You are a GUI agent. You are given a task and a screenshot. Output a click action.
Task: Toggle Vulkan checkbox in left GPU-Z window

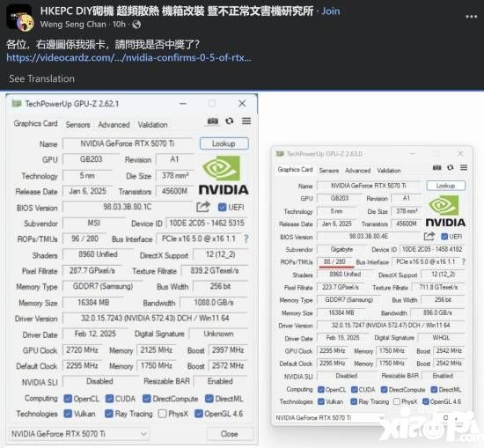[68, 414]
